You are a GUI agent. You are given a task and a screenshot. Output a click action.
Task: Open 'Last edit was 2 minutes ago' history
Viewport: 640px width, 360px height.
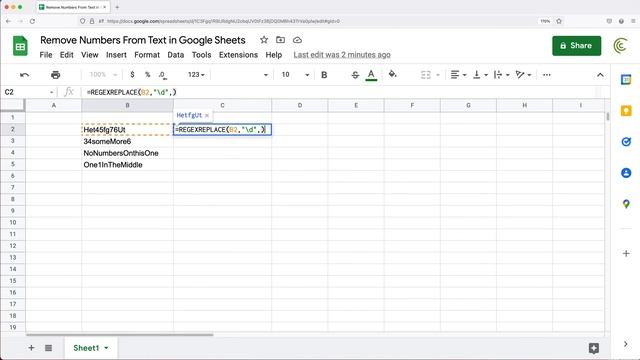[x=342, y=55]
